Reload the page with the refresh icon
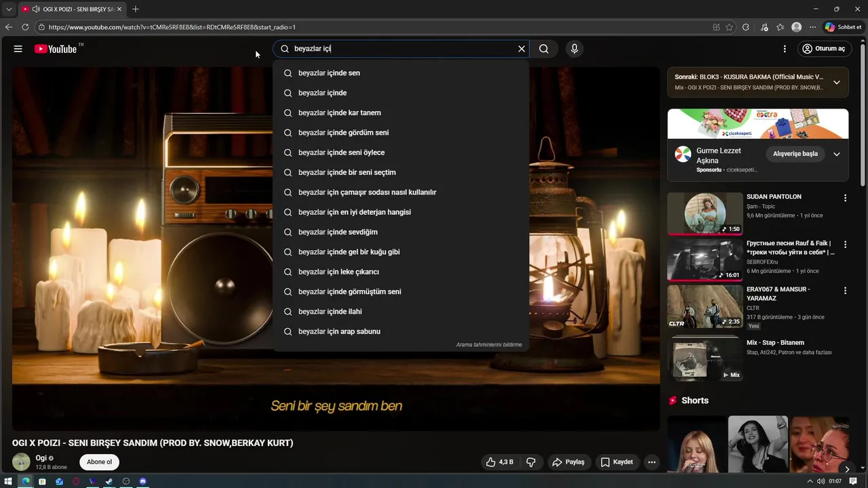The height and width of the screenshot is (488, 868). click(25, 27)
